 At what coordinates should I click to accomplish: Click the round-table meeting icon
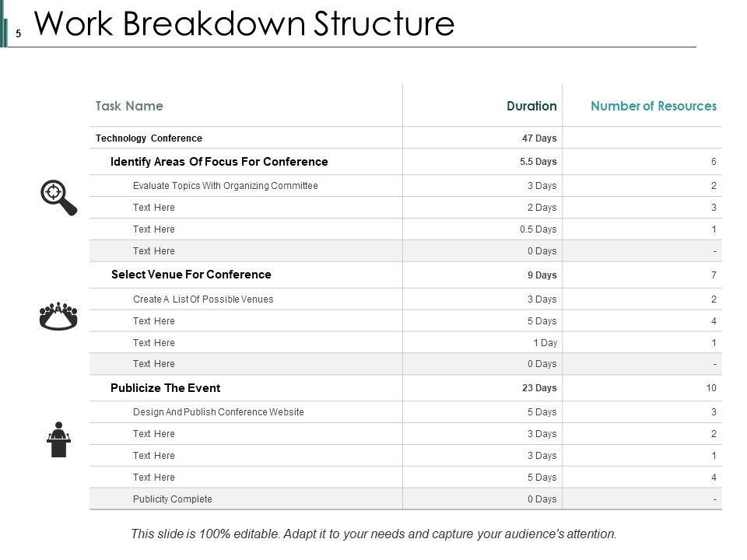pos(58,317)
